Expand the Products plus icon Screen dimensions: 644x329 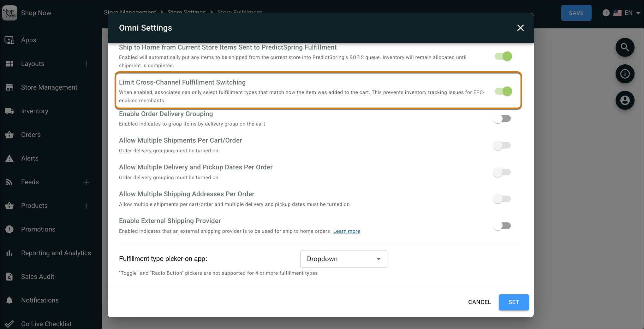86,206
